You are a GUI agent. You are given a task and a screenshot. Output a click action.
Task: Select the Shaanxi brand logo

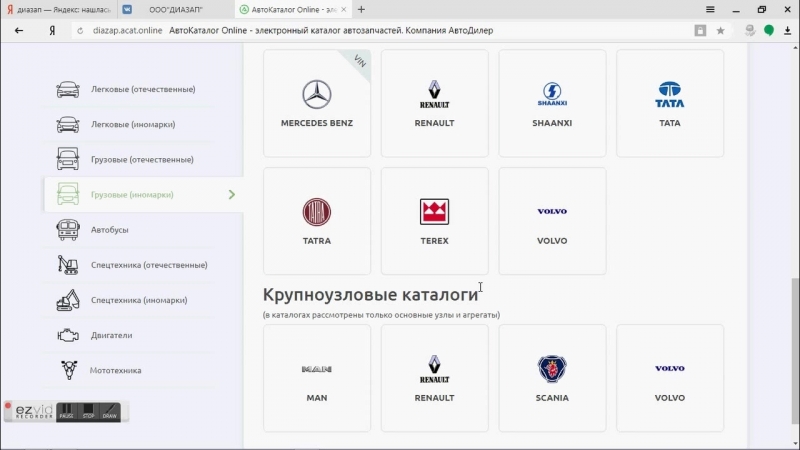tap(552, 94)
